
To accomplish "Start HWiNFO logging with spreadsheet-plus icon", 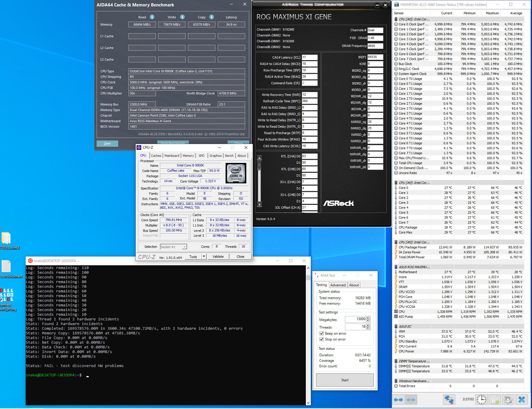I will (x=495, y=400).
